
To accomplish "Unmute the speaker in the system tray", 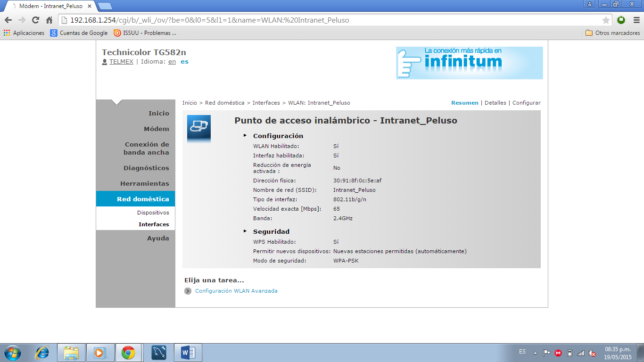I will coord(592,352).
